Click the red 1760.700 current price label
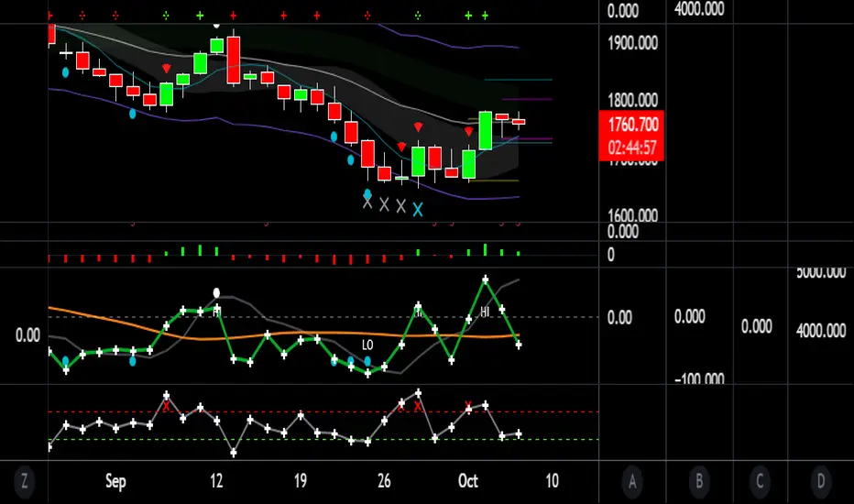Image resolution: width=854 pixels, height=504 pixels. tap(630, 125)
